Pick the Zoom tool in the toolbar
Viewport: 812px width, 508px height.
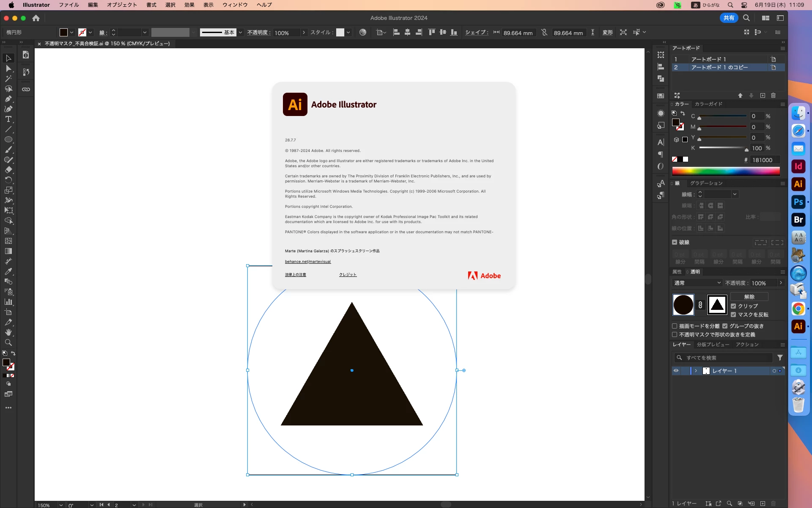[8, 342]
